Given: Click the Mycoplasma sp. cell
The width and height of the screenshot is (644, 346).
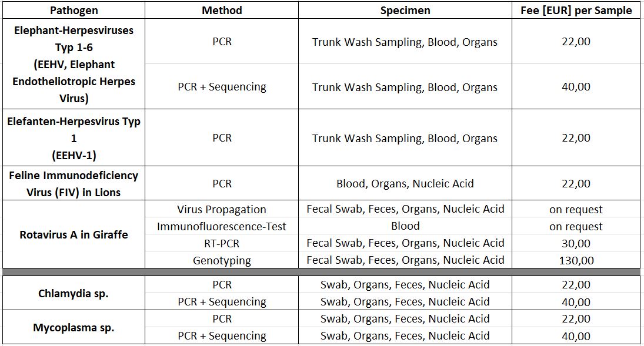Looking at the screenshot, I should (74, 327).
